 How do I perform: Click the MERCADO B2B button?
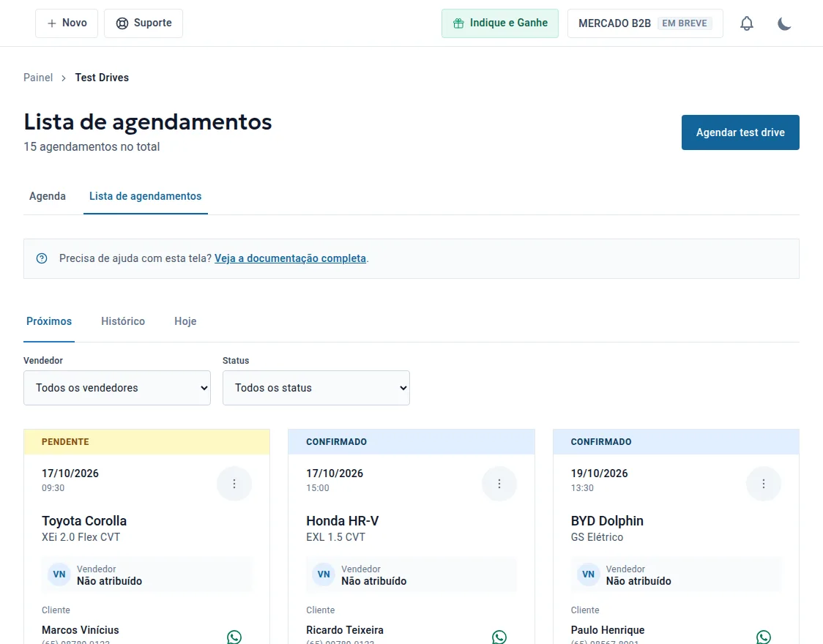pyautogui.click(x=645, y=23)
